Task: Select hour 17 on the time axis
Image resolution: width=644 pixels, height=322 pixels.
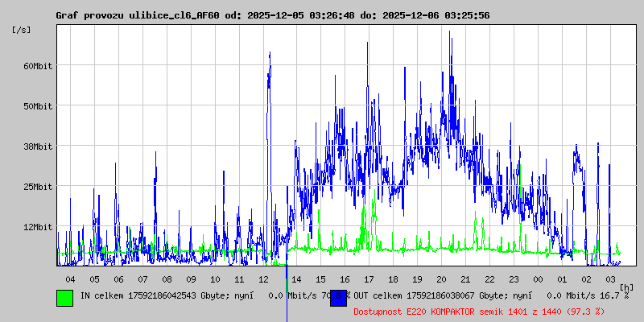Action: coord(369,279)
